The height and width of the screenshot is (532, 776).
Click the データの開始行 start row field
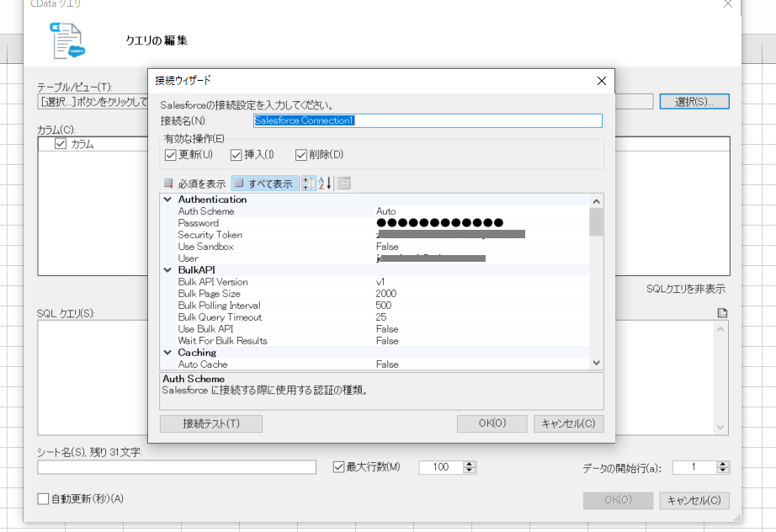tap(695, 467)
